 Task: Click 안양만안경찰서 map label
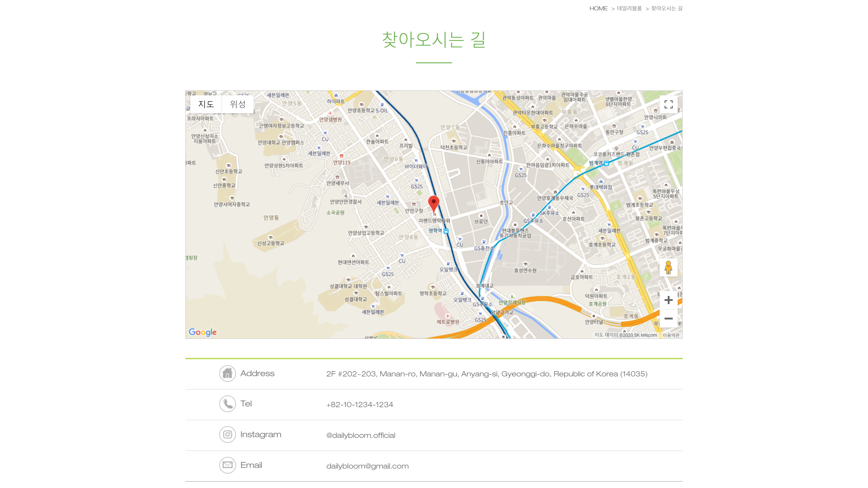(x=346, y=202)
